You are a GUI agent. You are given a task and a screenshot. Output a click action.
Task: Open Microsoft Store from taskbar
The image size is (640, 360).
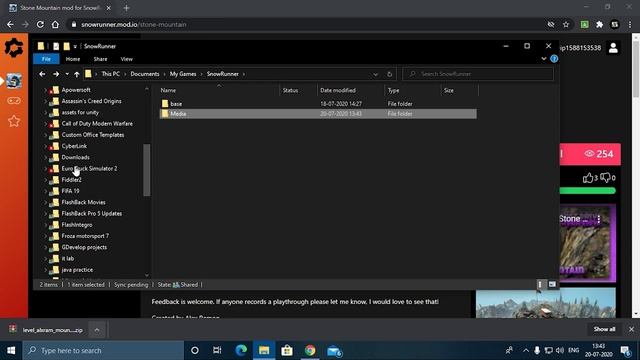pos(287,350)
